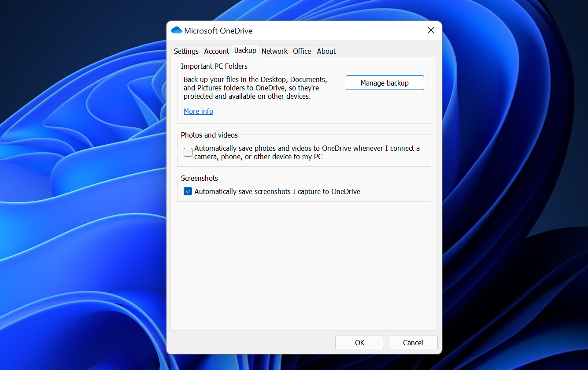This screenshot has height=370, width=588.
Task: Click the Manage backup button
Action: pos(385,82)
